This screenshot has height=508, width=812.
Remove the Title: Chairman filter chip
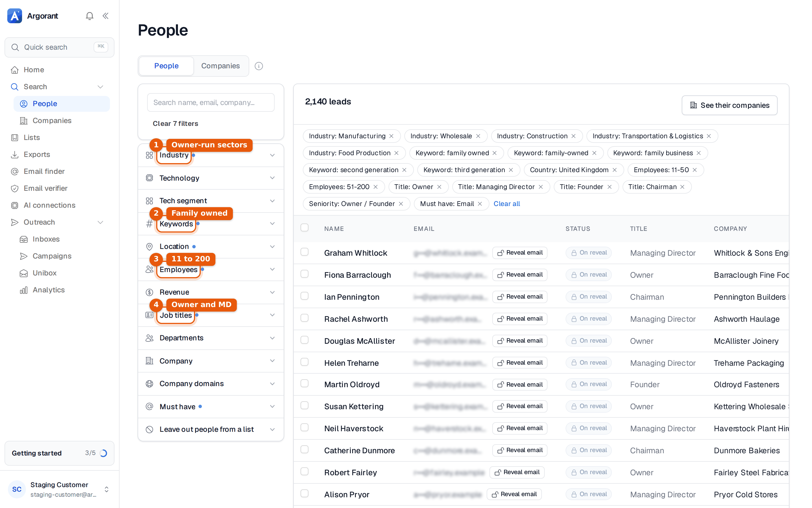tap(682, 187)
